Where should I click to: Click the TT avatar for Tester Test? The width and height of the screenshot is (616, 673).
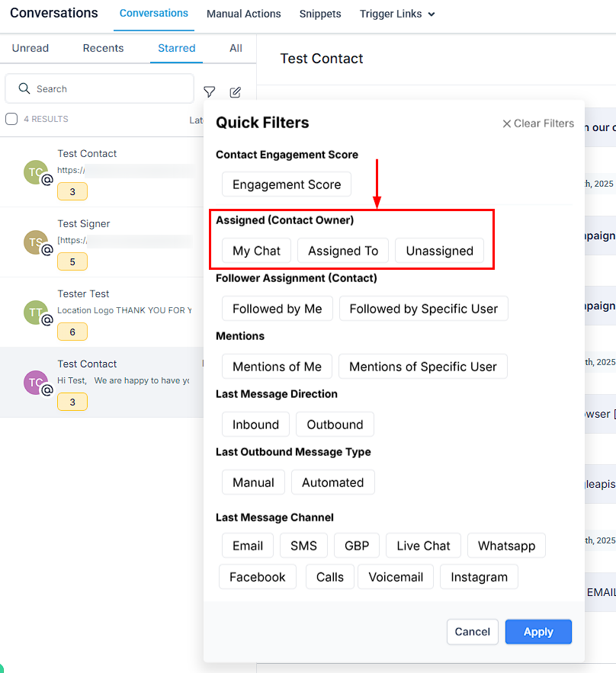tap(36, 312)
